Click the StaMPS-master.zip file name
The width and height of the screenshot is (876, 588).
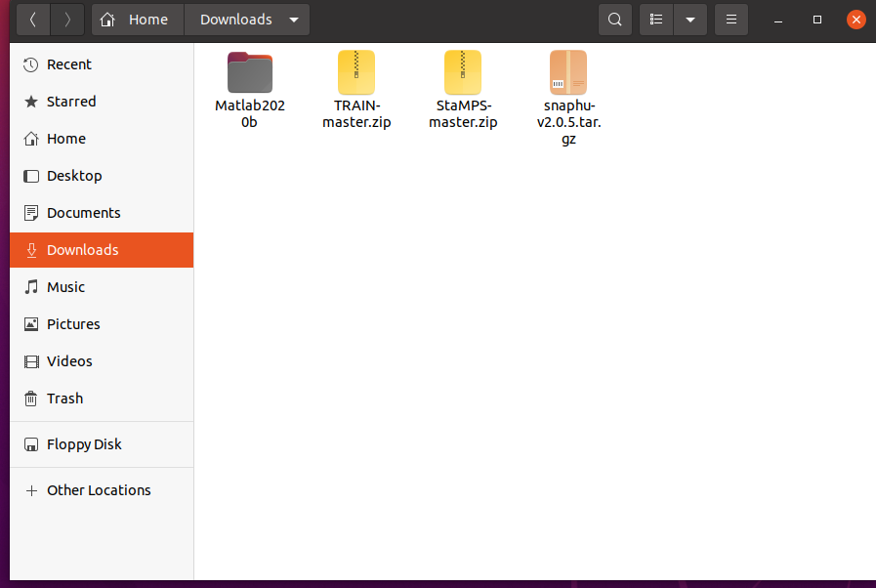click(x=463, y=113)
